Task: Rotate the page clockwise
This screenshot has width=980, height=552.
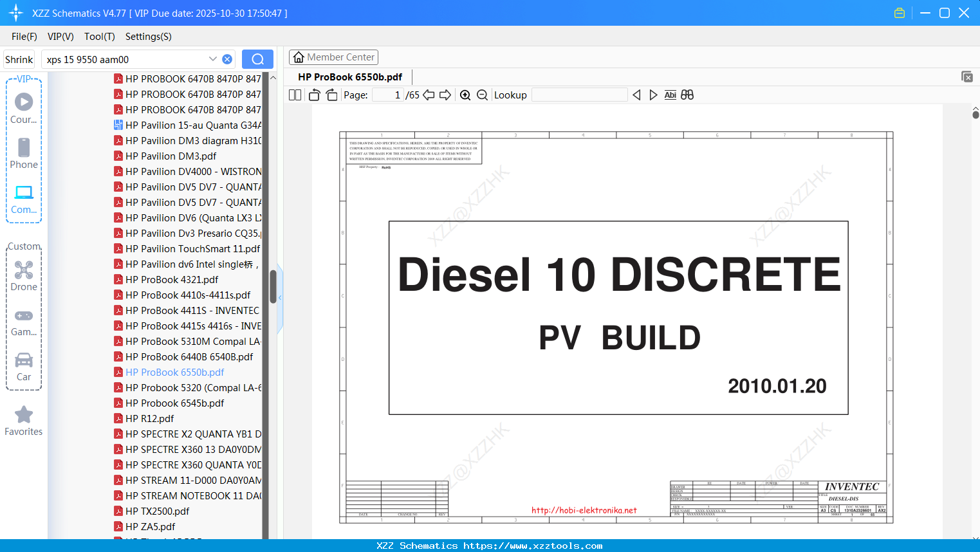Action: (331, 95)
